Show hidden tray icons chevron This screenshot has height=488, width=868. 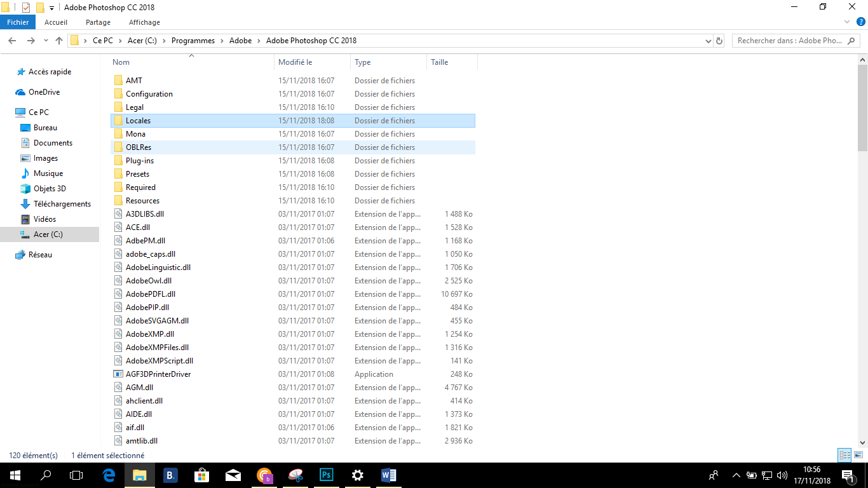tap(736, 475)
